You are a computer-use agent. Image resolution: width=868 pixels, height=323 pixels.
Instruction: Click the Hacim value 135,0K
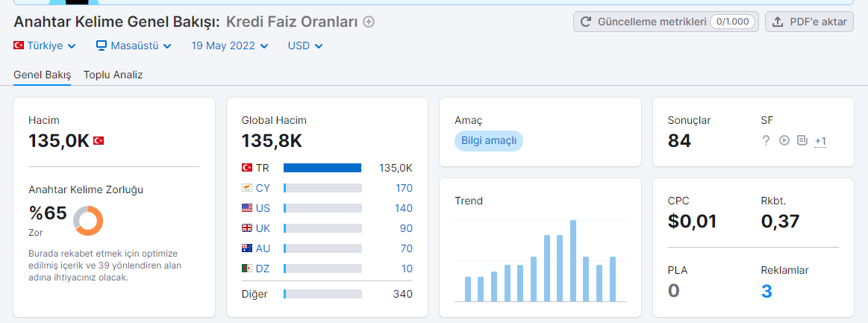tap(59, 141)
